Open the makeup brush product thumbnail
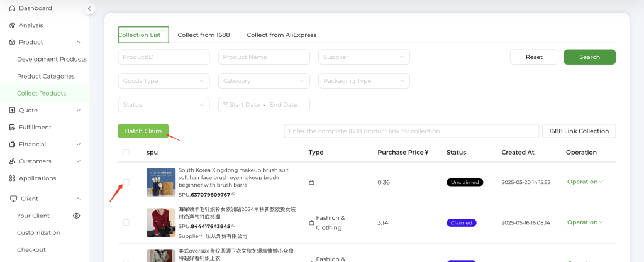 pos(160,182)
